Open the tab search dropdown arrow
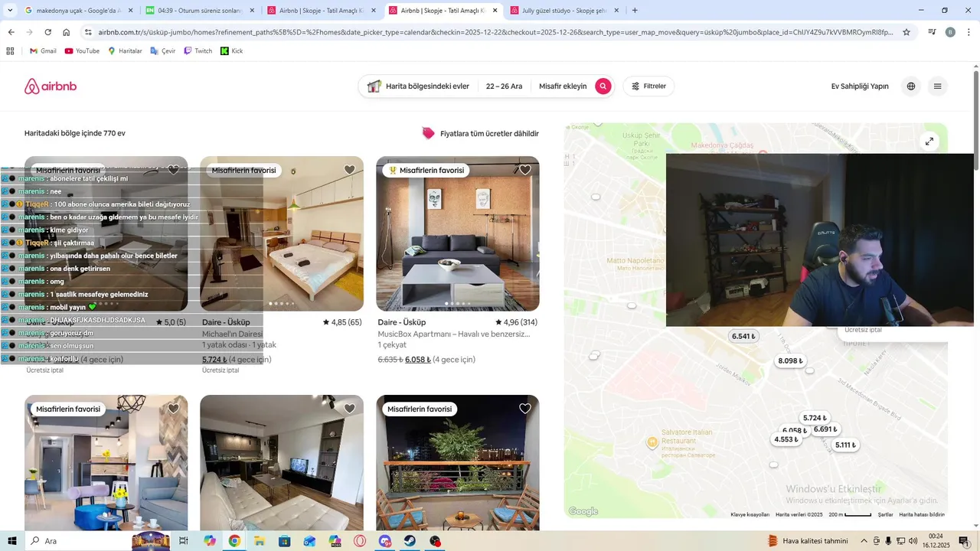Screen dimensions: 980x551 pos(10,11)
